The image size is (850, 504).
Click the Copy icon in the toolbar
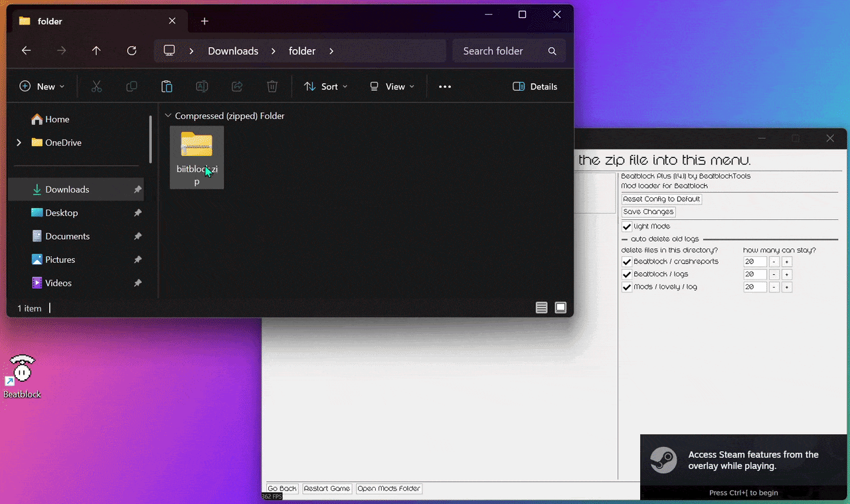click(131, 86)
